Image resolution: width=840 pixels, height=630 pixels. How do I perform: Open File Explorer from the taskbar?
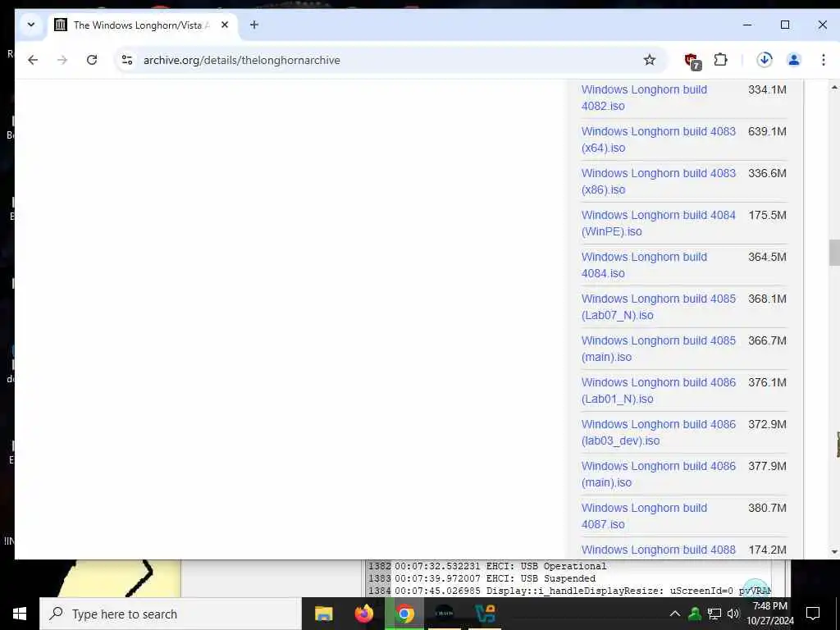click(323, 614)
